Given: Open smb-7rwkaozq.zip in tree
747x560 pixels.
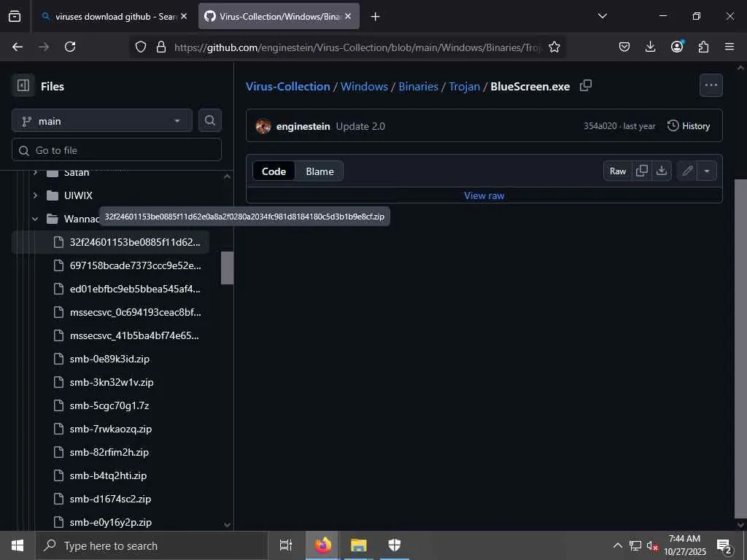Looking at the screenshot, I should point(111,429).
